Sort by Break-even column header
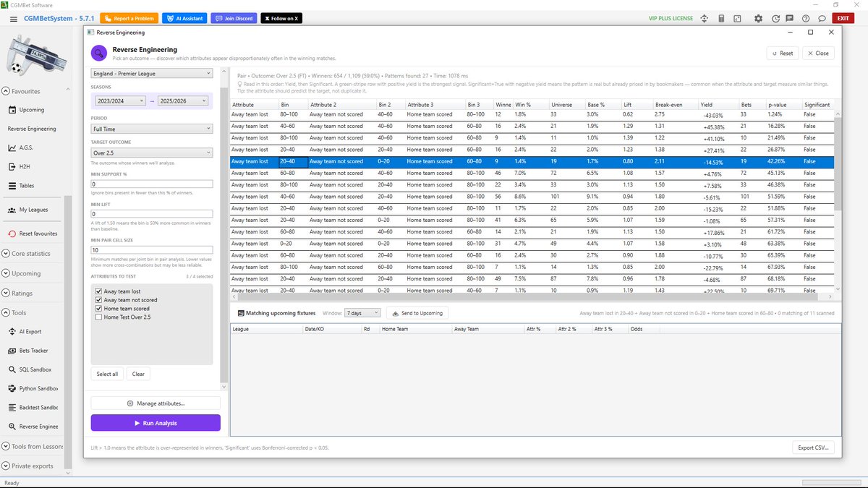 [x=675, y=105]
